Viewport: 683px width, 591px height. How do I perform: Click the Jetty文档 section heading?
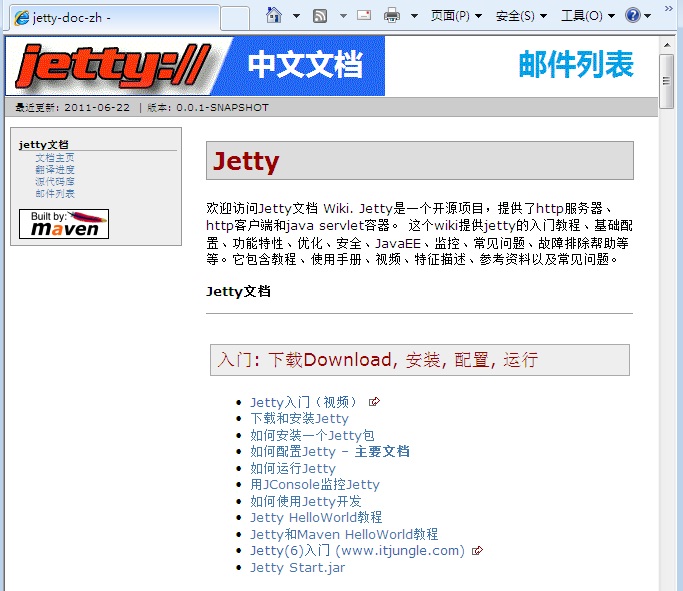click(238, 291)
